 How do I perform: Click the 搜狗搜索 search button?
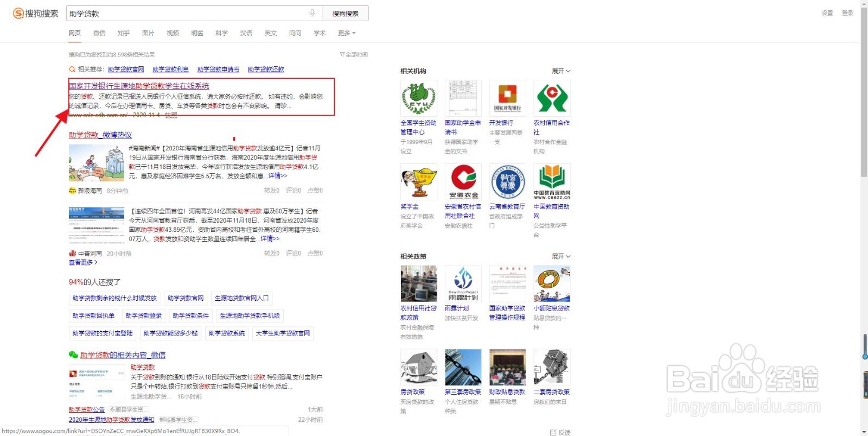(x=346, y=14)
